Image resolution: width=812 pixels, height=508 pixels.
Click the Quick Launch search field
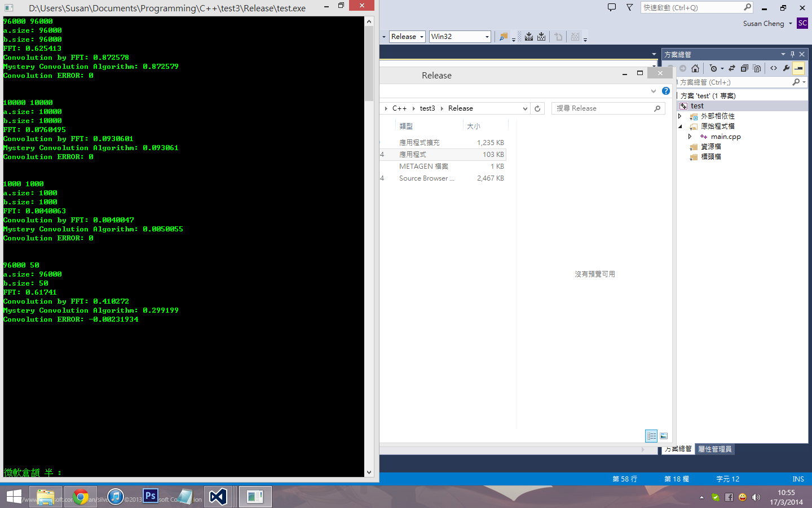[692, 7]
